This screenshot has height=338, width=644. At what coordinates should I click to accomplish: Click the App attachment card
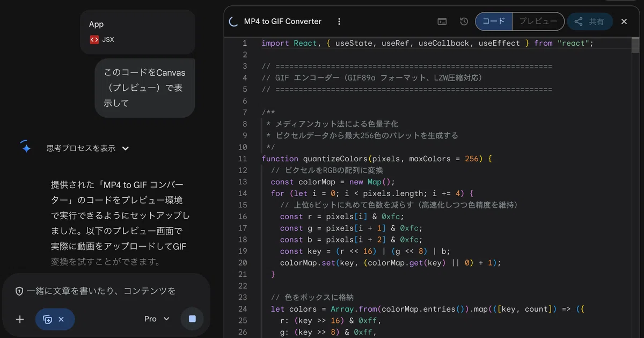[x=137, y=32]
